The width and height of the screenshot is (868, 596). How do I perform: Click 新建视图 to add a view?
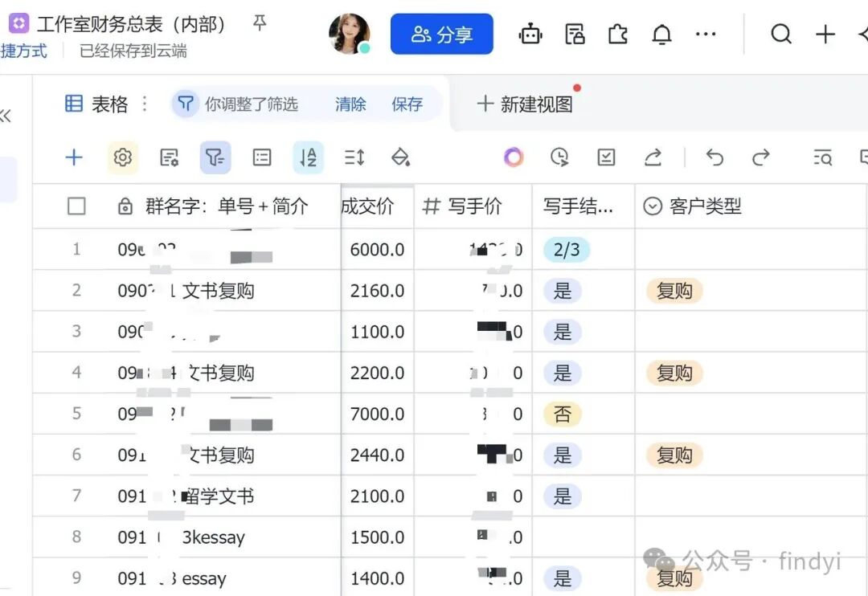[525, 104]
